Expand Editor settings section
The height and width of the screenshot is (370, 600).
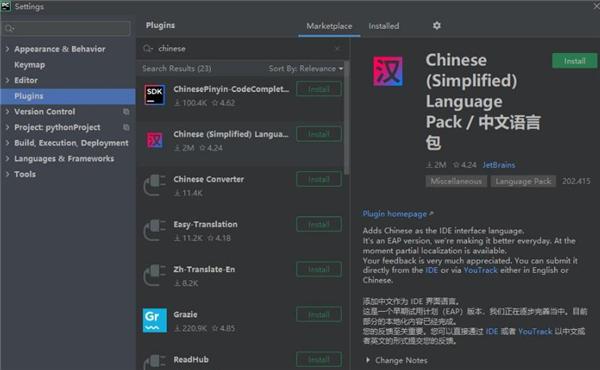[x=7, y=80]
